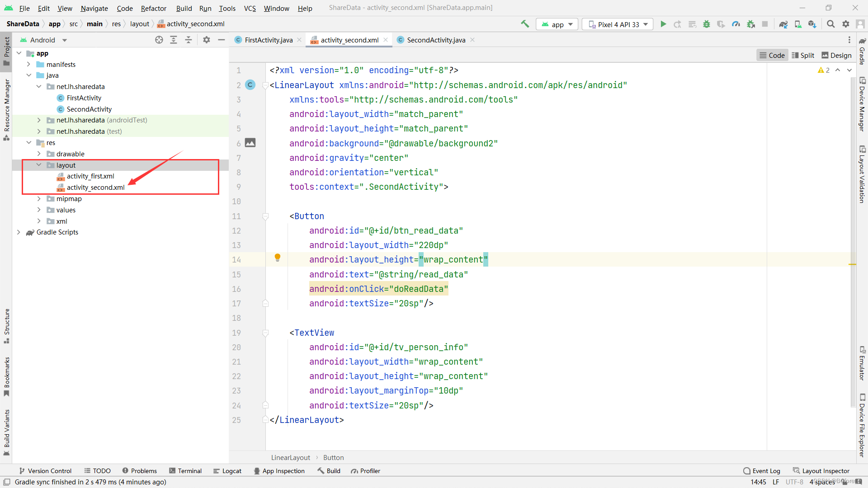Viewport: 868px width, 488px height.
Task: Switch editor to Design view
Action: coord(836,55)
